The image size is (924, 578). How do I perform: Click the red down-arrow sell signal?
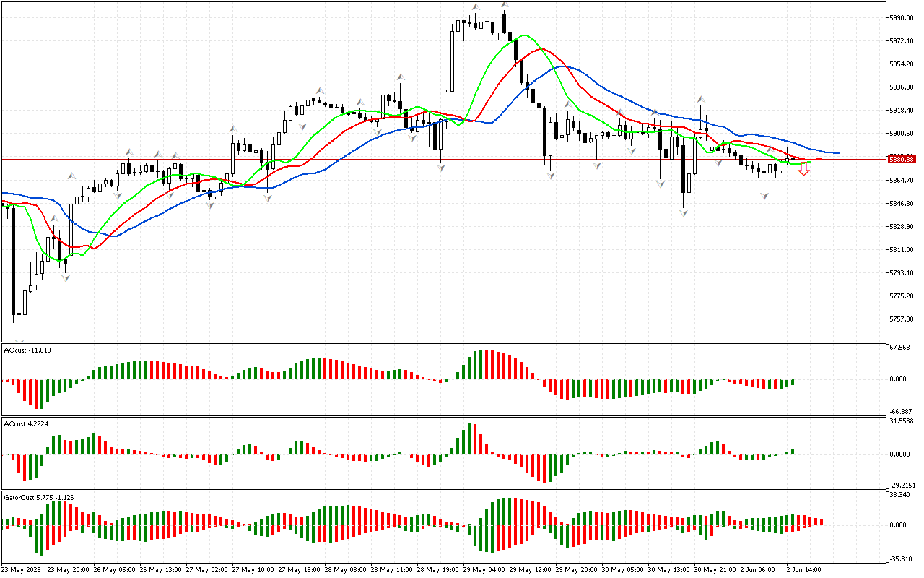(803, 170)
